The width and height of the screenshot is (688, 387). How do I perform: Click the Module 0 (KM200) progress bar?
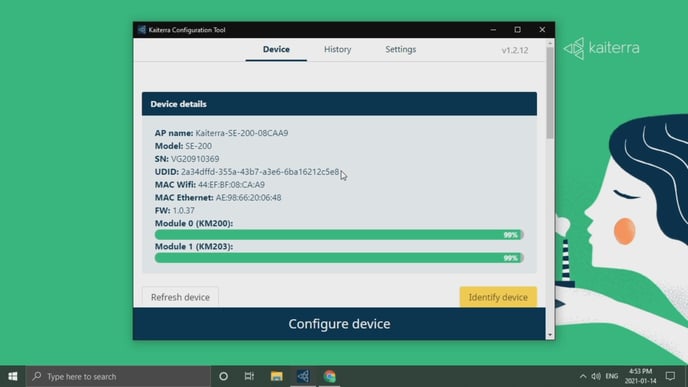pyautogui.click(x=339, y=235)
